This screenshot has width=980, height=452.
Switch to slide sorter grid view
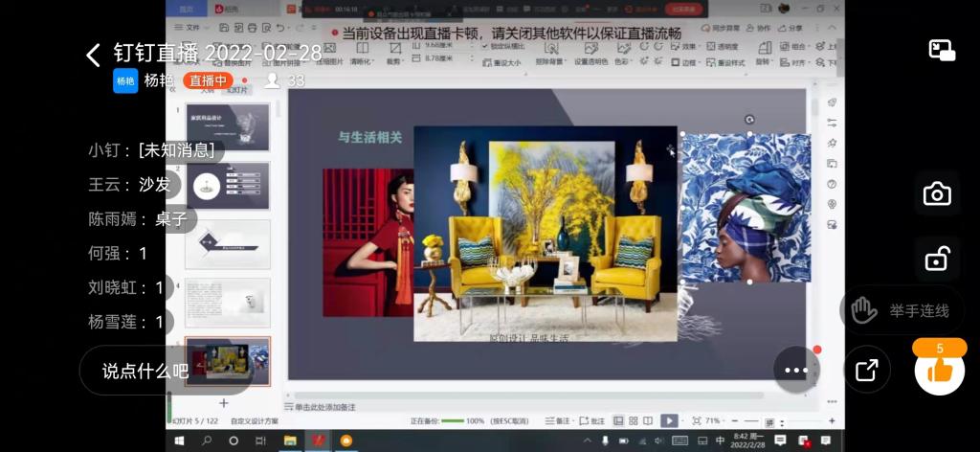pyautogui.click(x=633, y=420)
